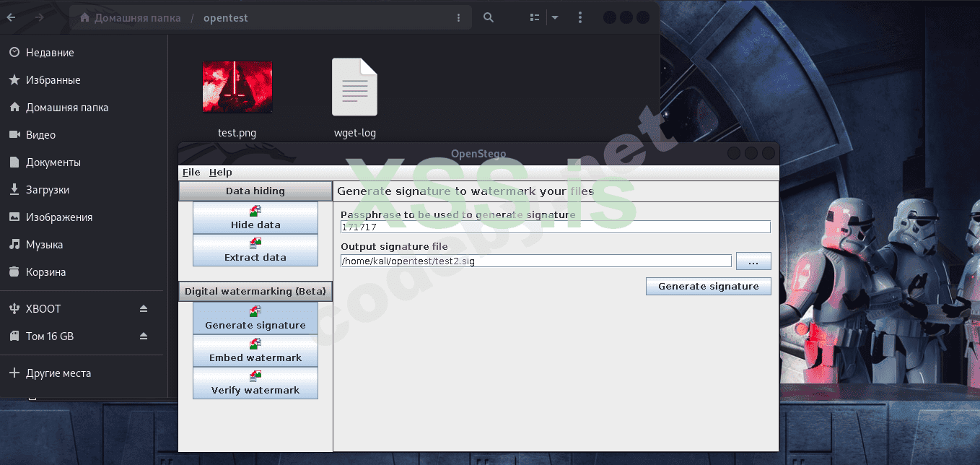This screenshot has width=980, height=465.
Task: Select the wget-log file icon
Action: click(x=354, y=87)
